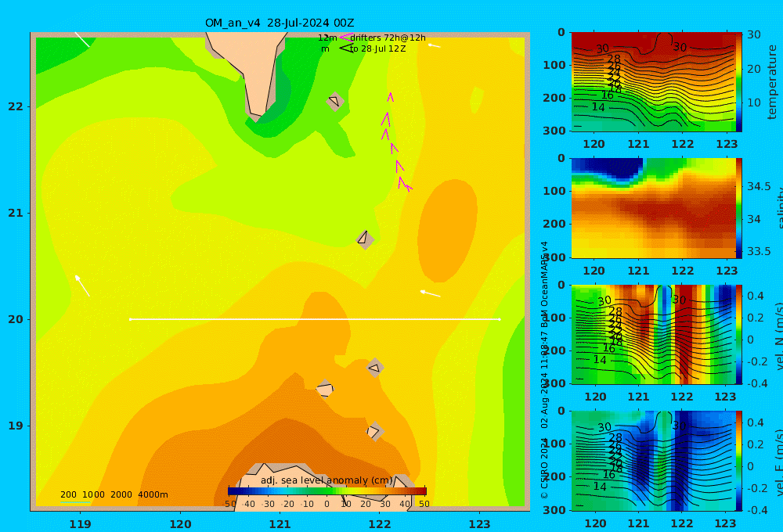This screenshot has width=783, height=532.
Task: Click the salinity section colorbar
Action: pos(739,208)
